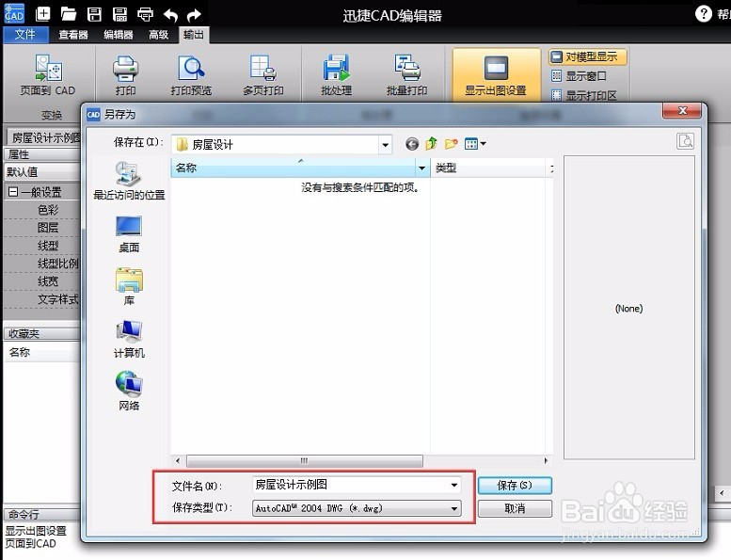
Task: Select the 输出 ribbon tab
Action: [x=194, y=35]
